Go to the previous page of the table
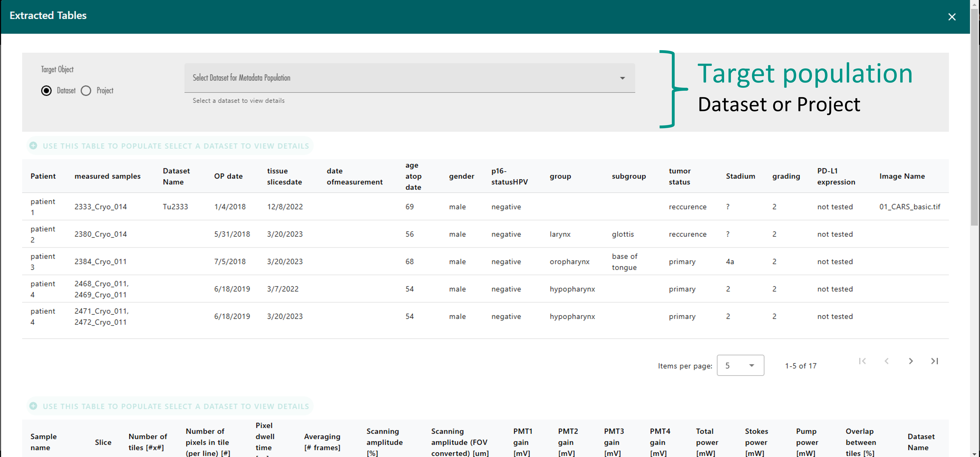Screen dimensions: 980x457 coord(886,361)
